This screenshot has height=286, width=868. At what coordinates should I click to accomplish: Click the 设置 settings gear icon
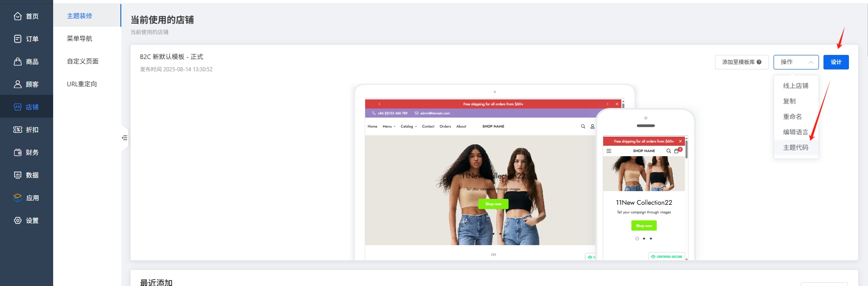point(18,221)
